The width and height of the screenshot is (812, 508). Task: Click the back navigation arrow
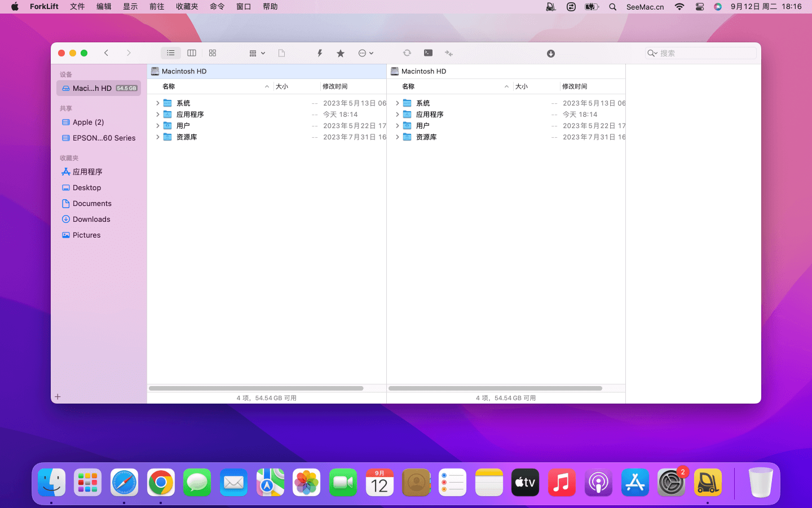pos(106,53)
